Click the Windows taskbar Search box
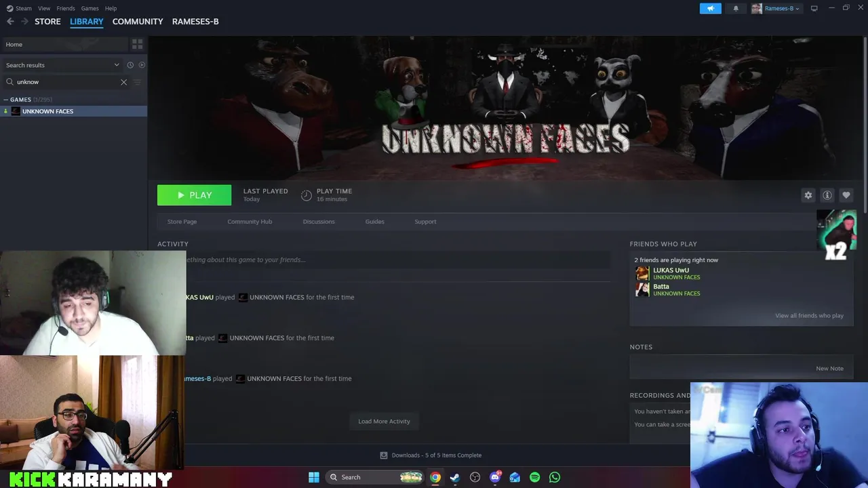Screen dimensions: 868x488 (374, 477)
